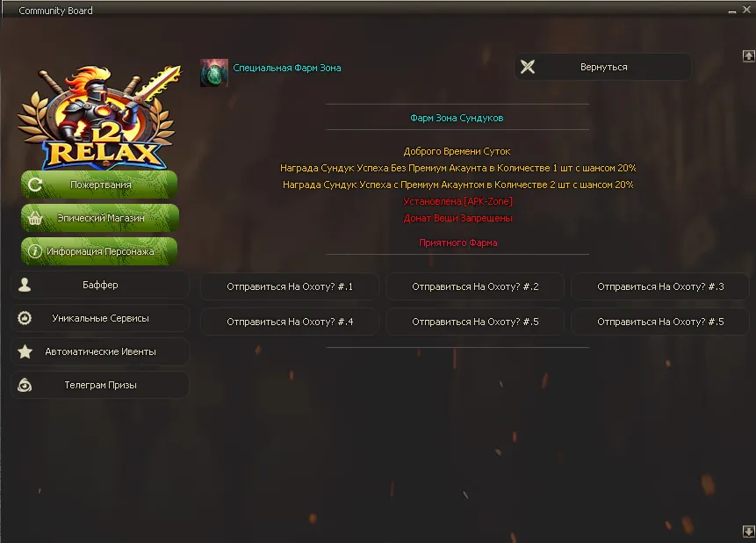Open Телеграм Призы menu entry
Screen dimensions: 756x543
100,385
